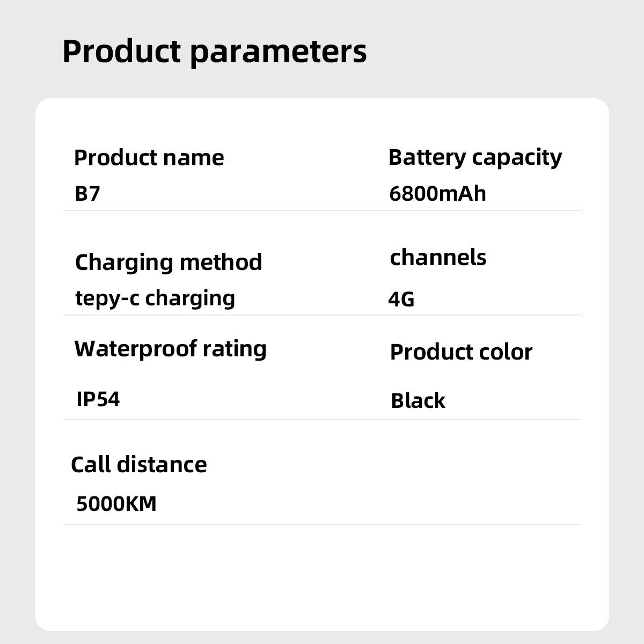Select the Battery capacity label

(475, 158)
